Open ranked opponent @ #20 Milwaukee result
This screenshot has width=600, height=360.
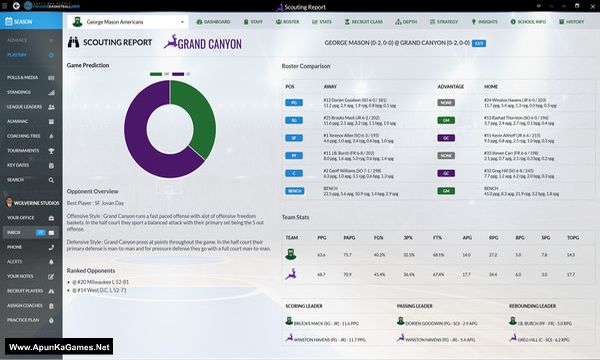pyautogui.click(x=101, y=282)
